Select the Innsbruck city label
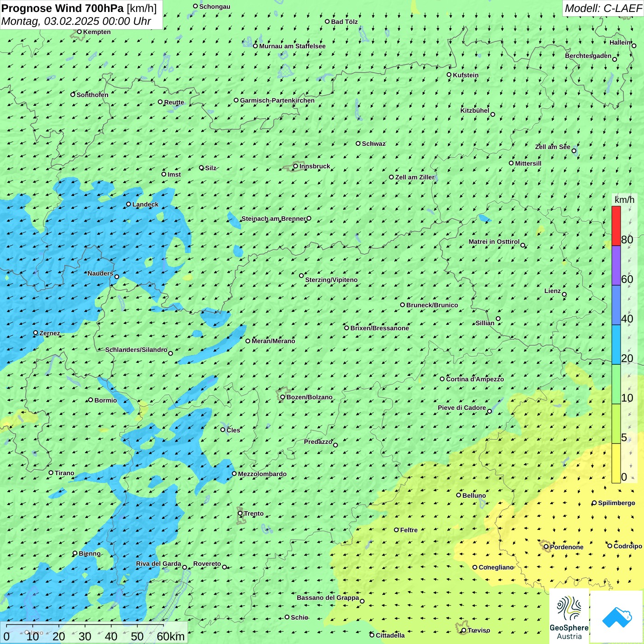This screenshot has height=644, width=644. coord(315,166)
